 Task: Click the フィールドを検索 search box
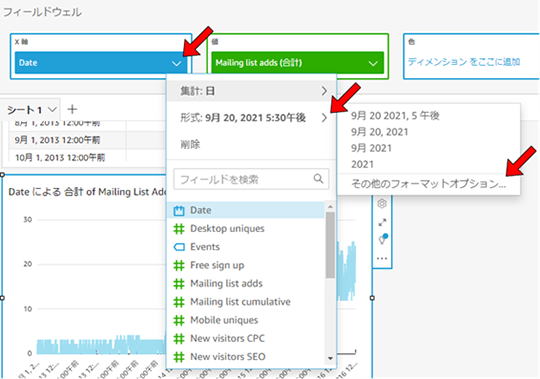click(251, 179)
